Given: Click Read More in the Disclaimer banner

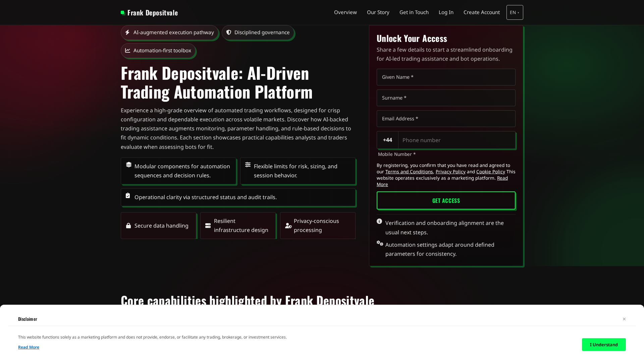Looking at the screenshot, I should click(x=29, y=347).
